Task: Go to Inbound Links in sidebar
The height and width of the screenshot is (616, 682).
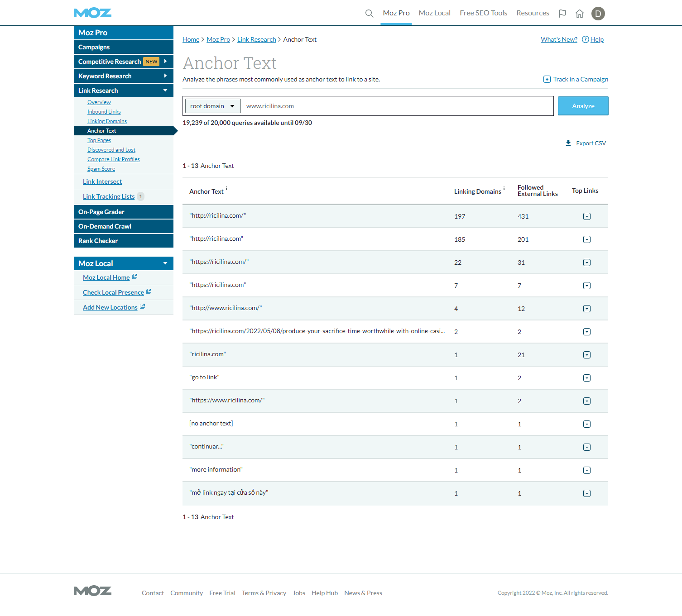Action: [x=104, y=112]
